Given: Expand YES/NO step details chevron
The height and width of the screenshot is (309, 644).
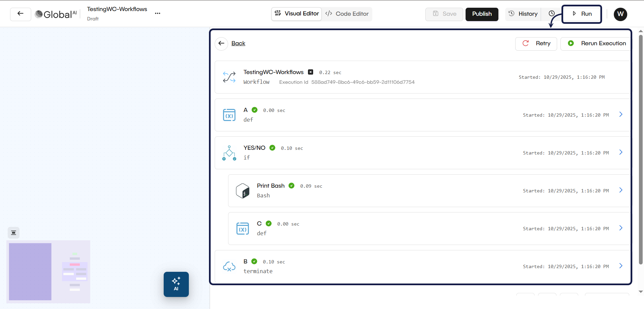Looking at the screenshot, I should [621, 152].
